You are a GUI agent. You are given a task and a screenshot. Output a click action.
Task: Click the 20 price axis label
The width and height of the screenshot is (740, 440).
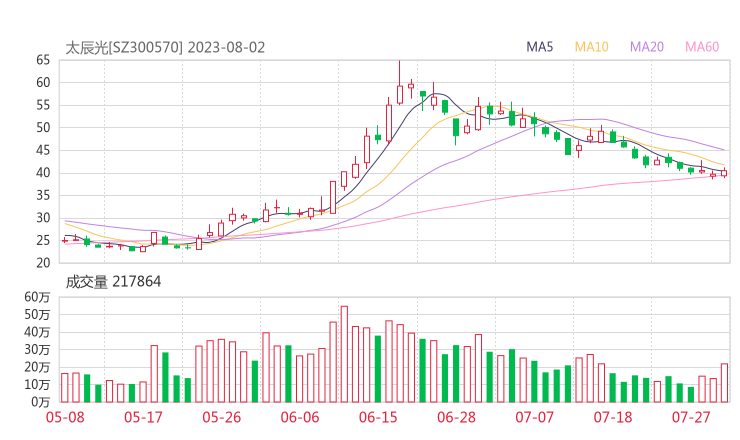point(43,263)
